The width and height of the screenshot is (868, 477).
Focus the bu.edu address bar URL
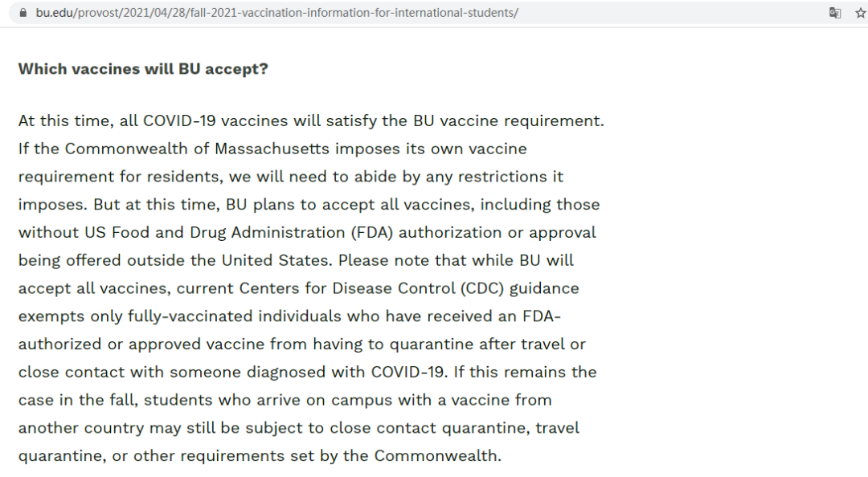[276, 13]
